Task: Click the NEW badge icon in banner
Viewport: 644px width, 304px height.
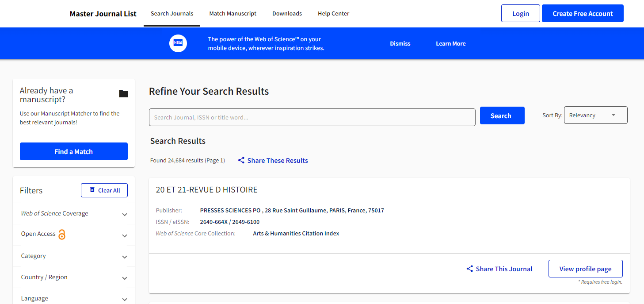Action: [x=178, y=43]
